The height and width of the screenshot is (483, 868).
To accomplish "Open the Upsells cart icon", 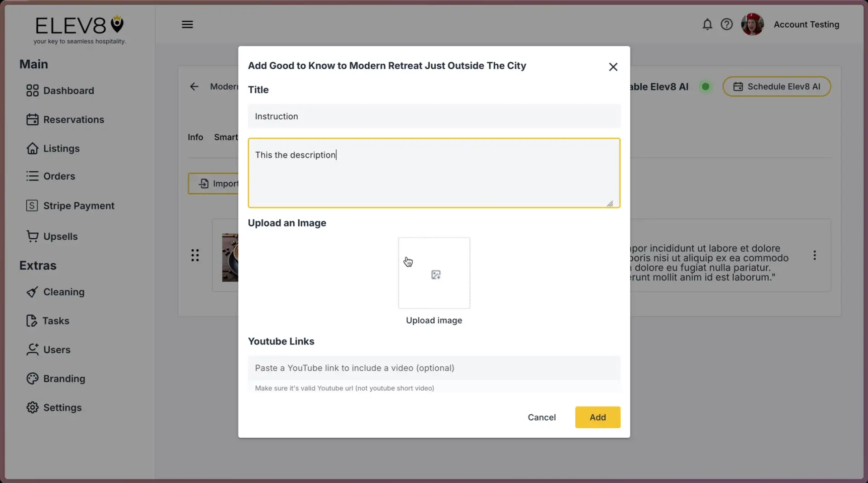I will coord(32,236).
